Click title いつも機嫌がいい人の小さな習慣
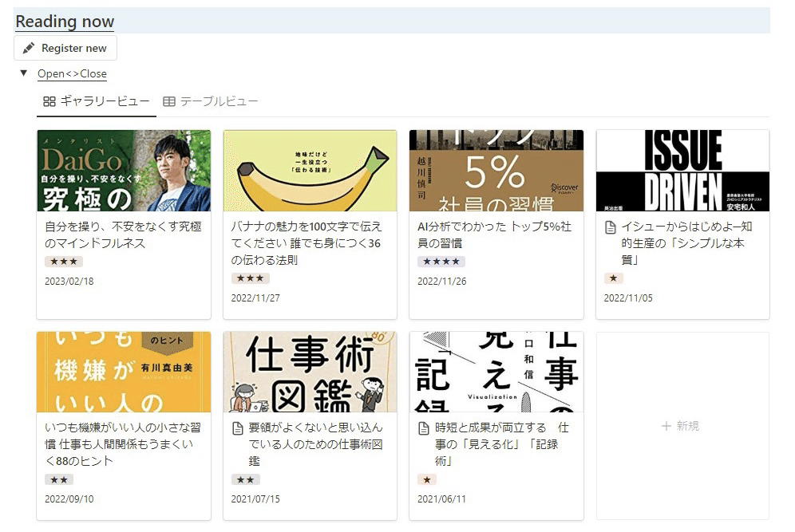The image size is (795, 532). 122,444
